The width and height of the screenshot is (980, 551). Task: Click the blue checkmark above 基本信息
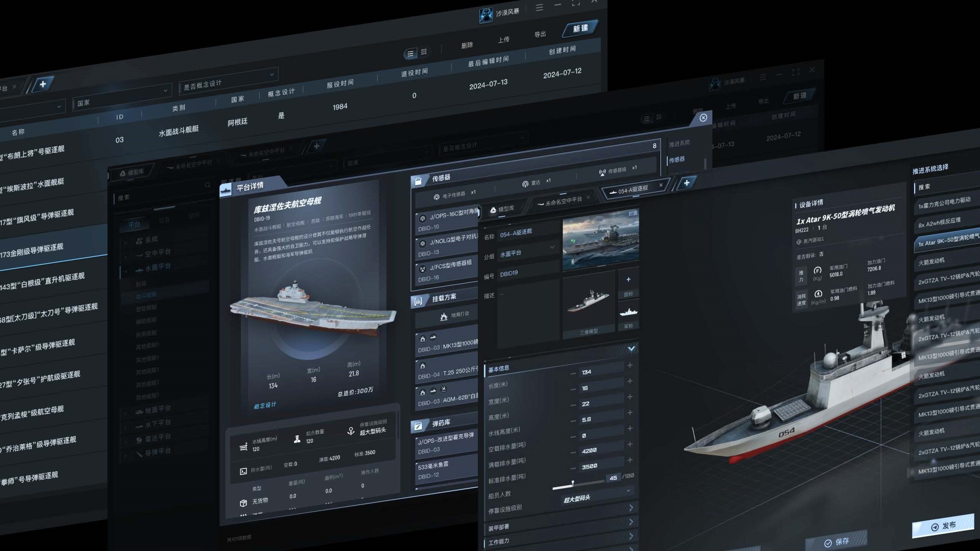[631, 349]
